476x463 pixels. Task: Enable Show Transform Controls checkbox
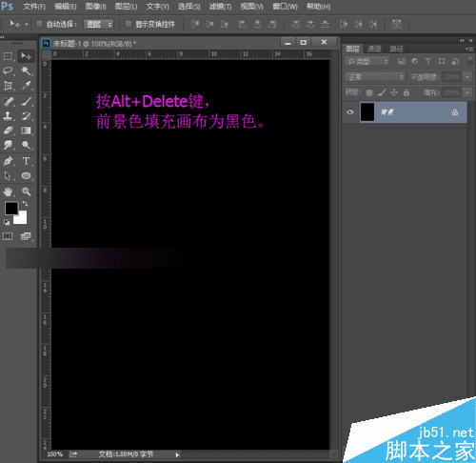[129, 24]
